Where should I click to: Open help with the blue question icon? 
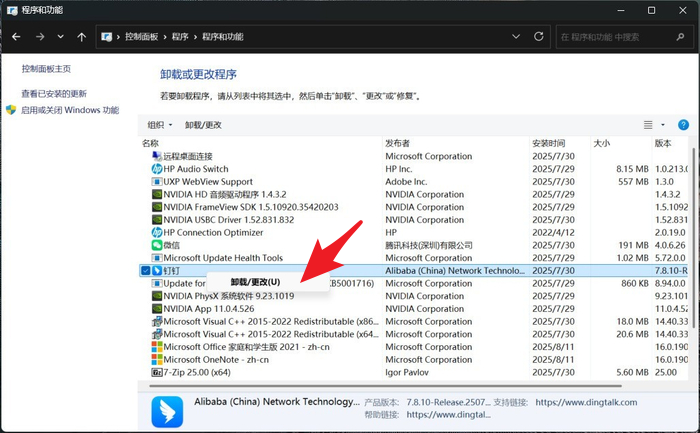pos(683,125)
